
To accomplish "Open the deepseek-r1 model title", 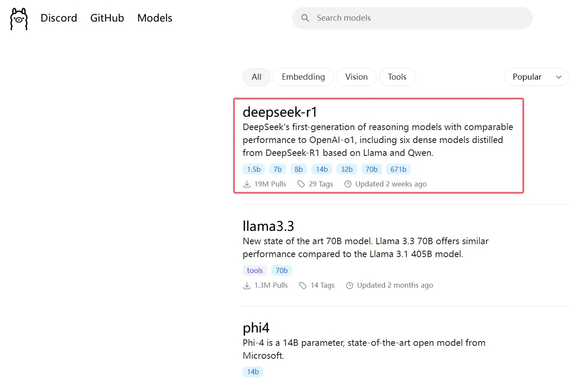I will tap(280, 112).
